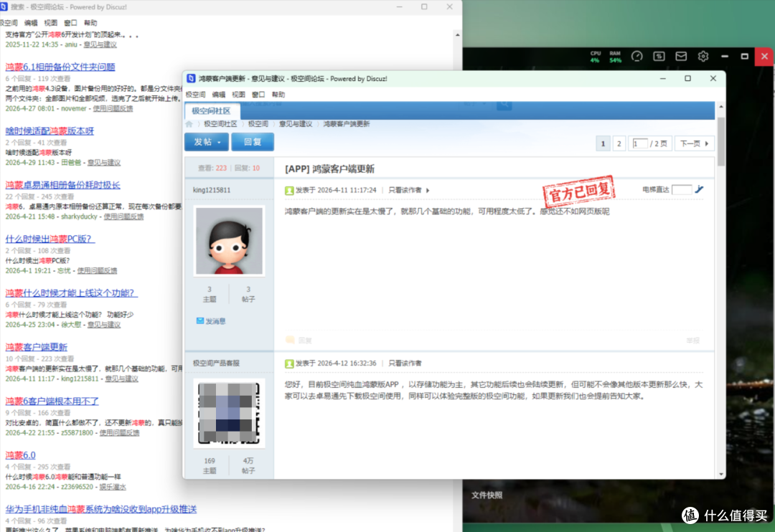
Task: Go to 下一页 next page
Action: pos(694,143)
